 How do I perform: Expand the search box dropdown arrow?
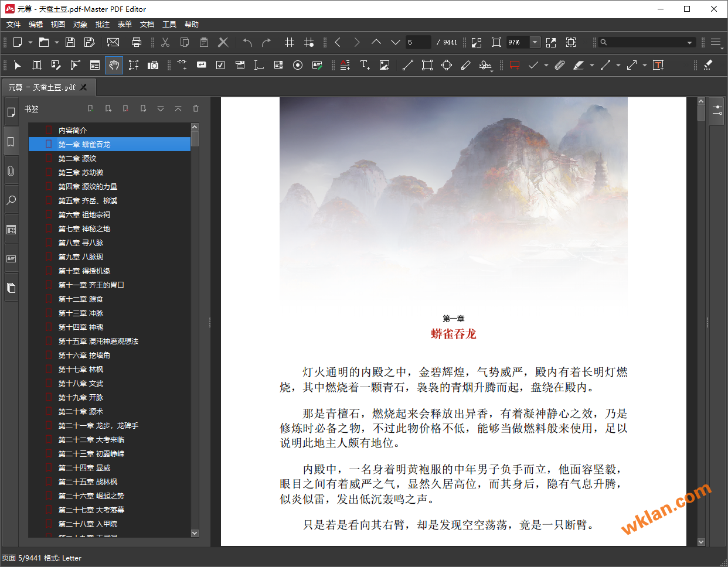689,42
